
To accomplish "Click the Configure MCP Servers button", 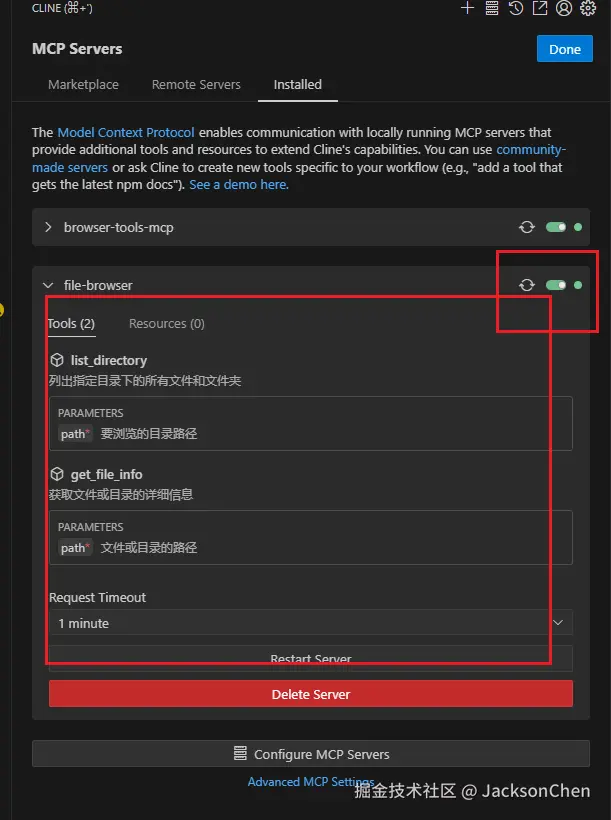I will (x=311, y=754).
